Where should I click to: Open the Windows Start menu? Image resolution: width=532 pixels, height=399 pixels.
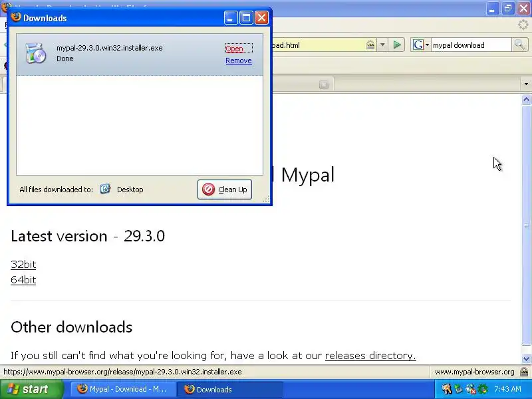[x=31, y=389]
